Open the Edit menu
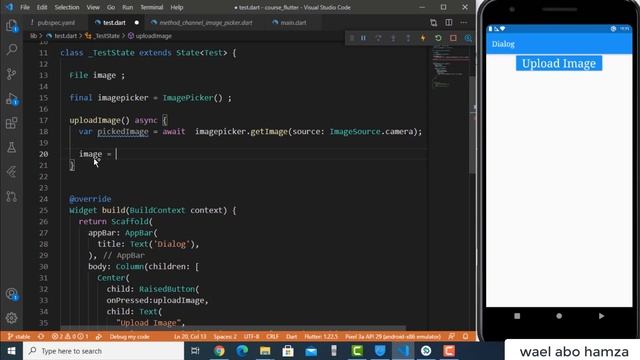The height and width of the screenshot is (360, 640). pyautogui.click(x=42, y=7)
